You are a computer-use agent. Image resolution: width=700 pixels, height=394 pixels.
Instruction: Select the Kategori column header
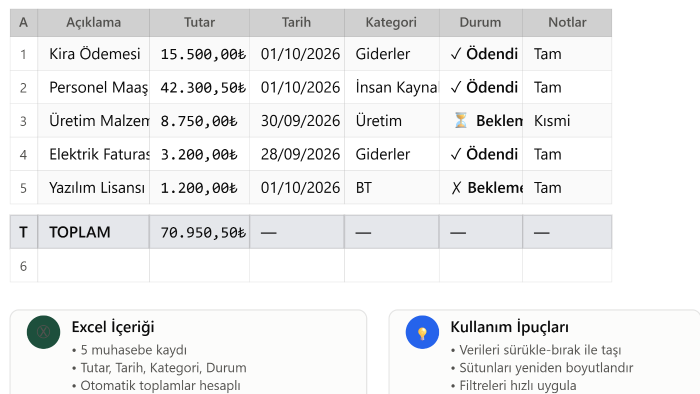click(x=392, y=22)
